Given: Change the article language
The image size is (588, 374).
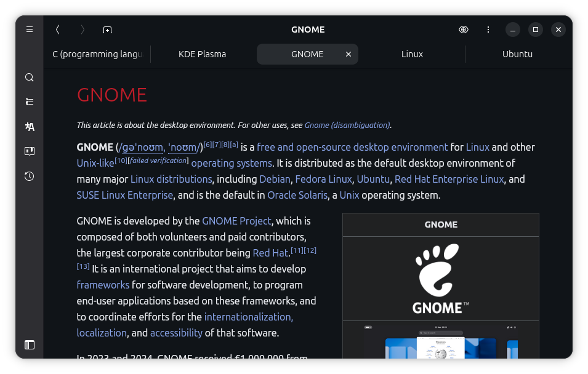Looking at the screenshot, I should pos(29,126).
